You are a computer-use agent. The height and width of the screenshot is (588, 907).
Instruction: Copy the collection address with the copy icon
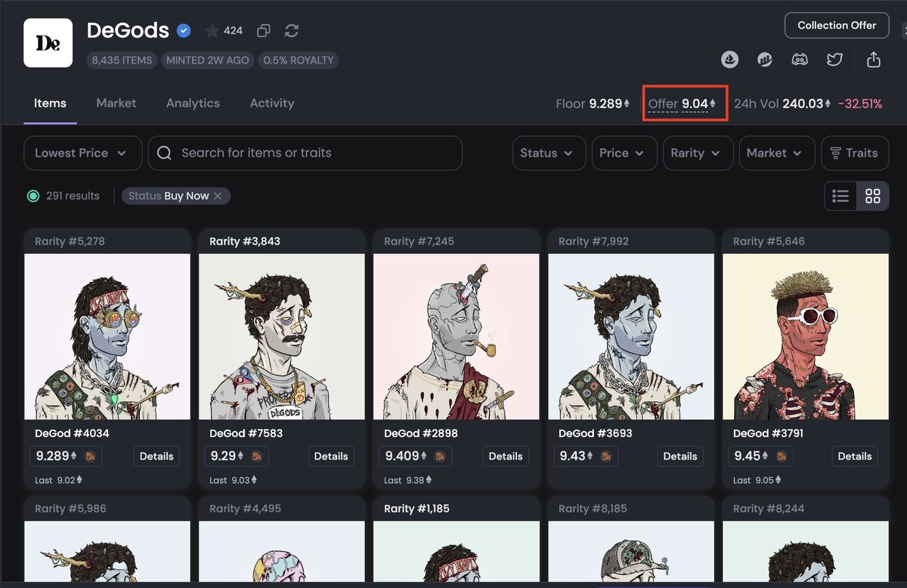click(263, 31)
